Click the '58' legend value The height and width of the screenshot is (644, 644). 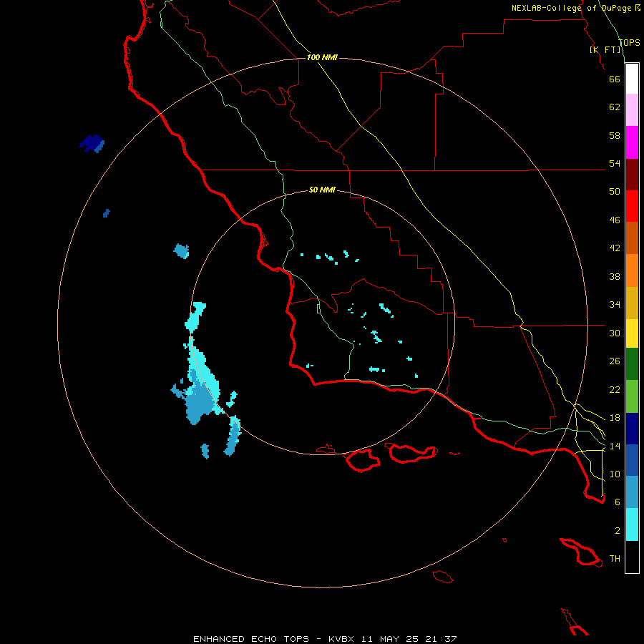[x=615, y=135]
